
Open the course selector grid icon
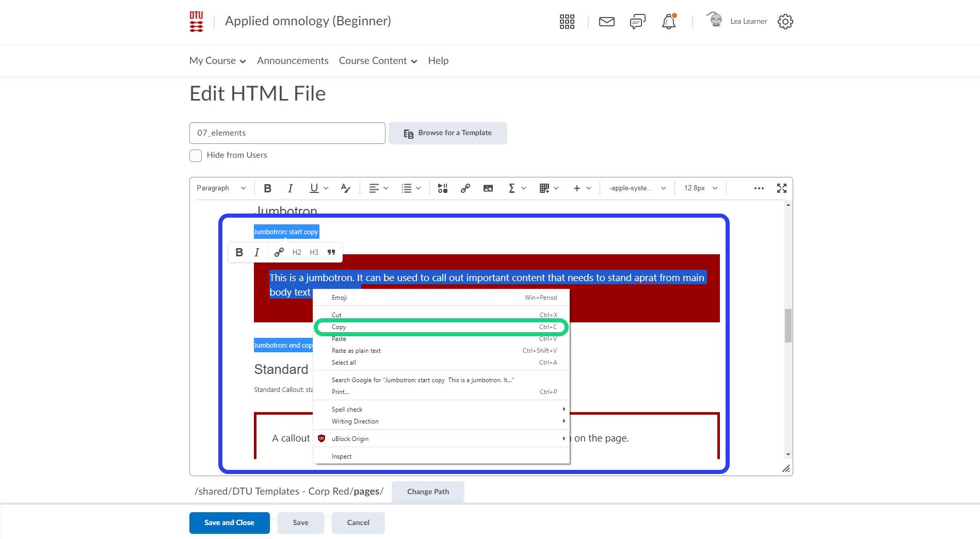pyautogui.click(x=567, y=22)
